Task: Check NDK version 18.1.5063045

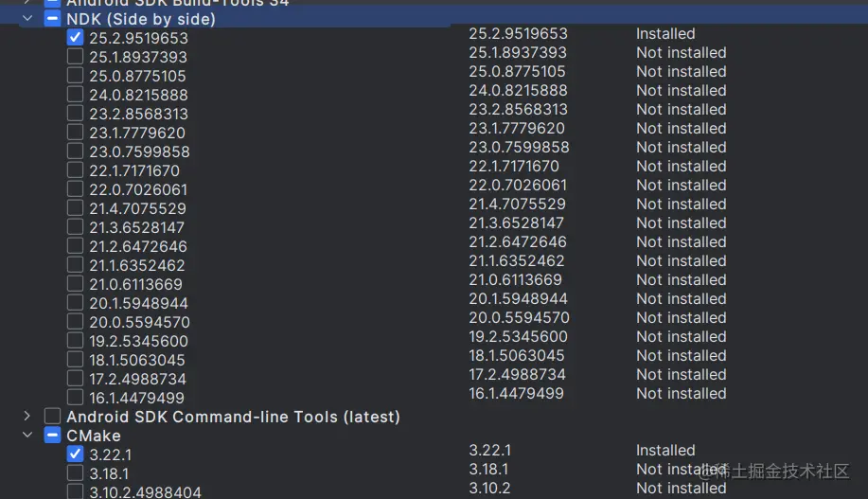Action: click(76, 359)
